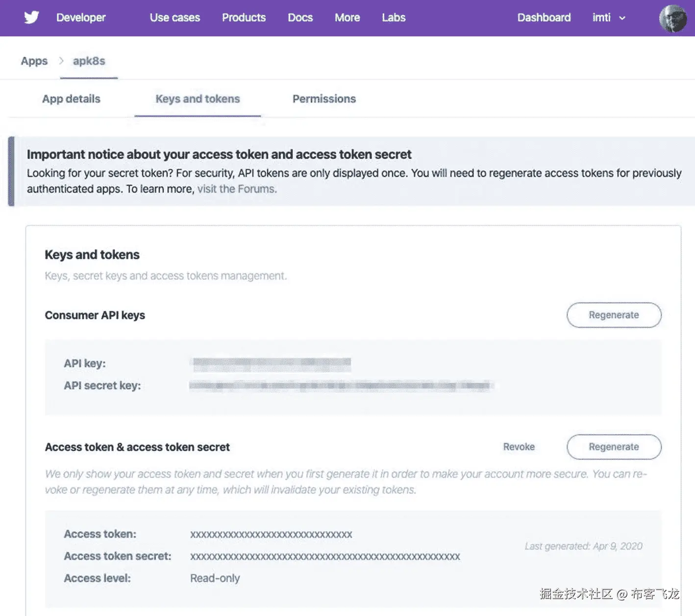The width and height of the screenshot is (695, 616).
Task: Click the Read-only access level value
Action: point(215,579)
